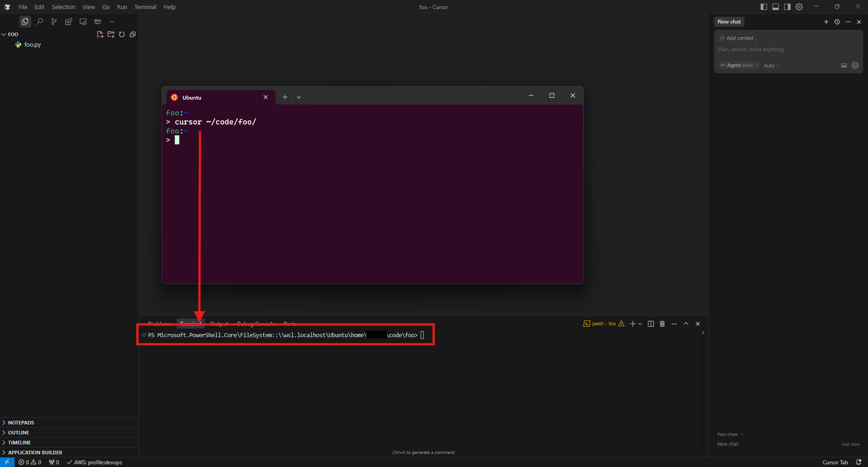Send the chat message arrow button
The height and width of the screenshot is (467, 868).
[x=855, y=66]
